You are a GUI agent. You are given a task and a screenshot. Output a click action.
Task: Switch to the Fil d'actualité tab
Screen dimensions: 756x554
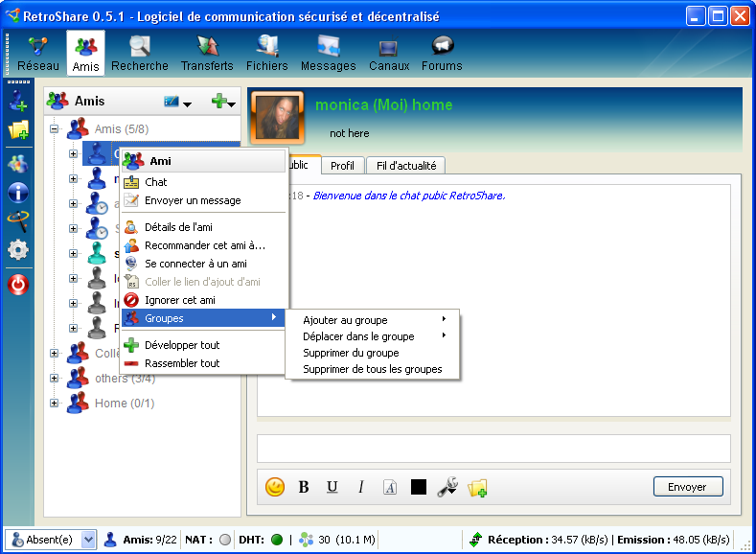click(x=406, y=166)
